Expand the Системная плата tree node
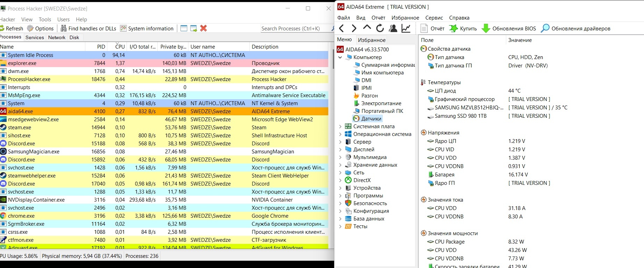The height and width of the screenshot is (268, 644). click(340, 126)
